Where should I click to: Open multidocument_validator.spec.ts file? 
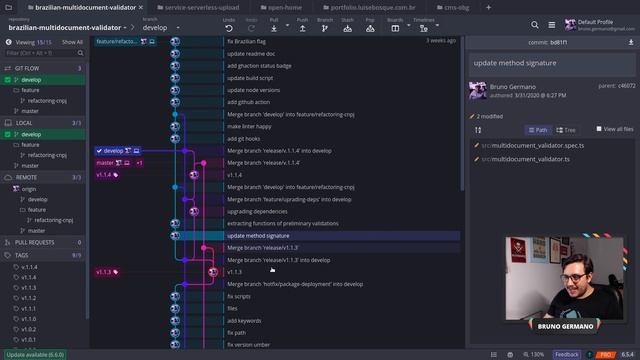[533, 145]
